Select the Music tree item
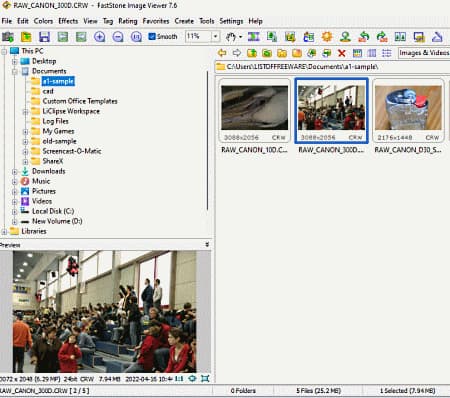This screenshot has height=398, width=450. tap(41, 181)
